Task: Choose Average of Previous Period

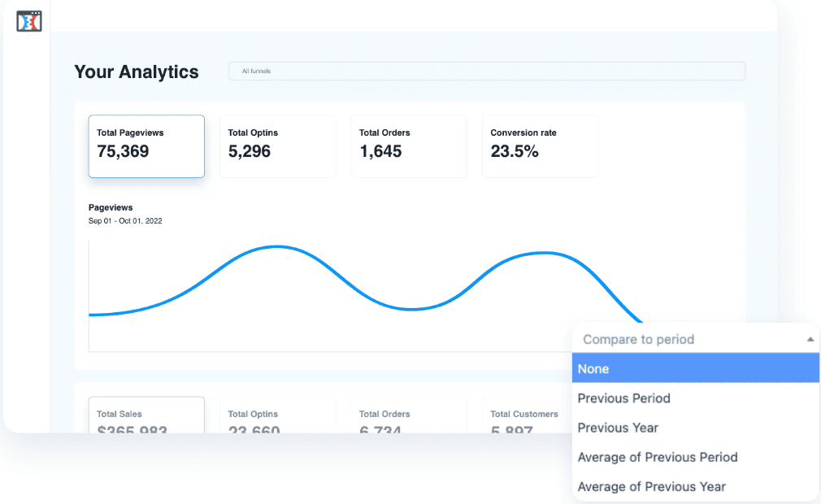Action: click(657, 457)
